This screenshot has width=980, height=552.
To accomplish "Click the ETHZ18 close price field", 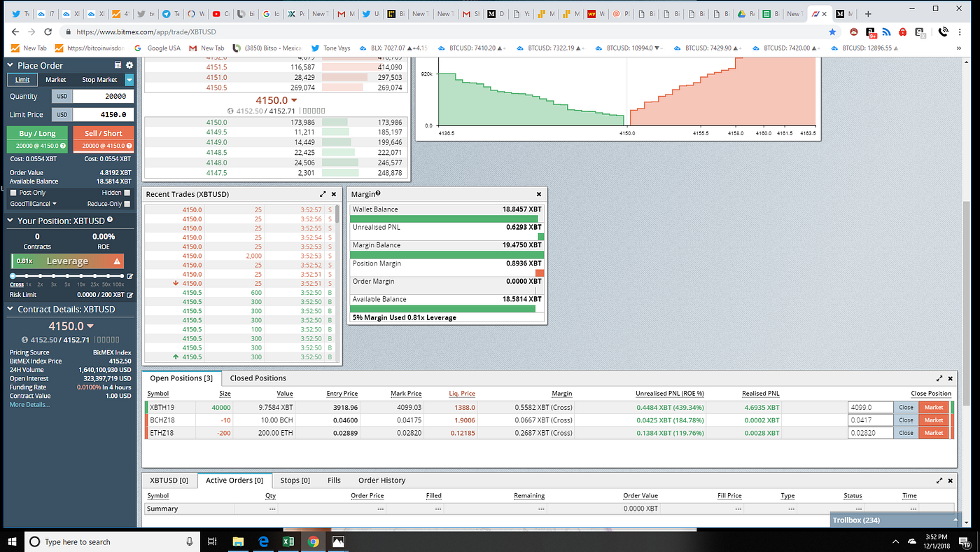I will (871, 433).
